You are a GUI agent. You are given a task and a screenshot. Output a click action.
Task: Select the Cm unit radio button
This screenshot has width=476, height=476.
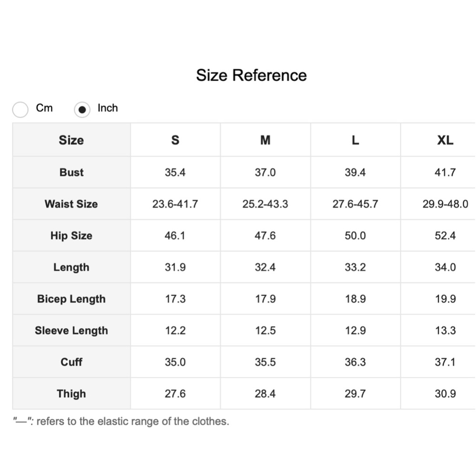click(x=20, y=109)
